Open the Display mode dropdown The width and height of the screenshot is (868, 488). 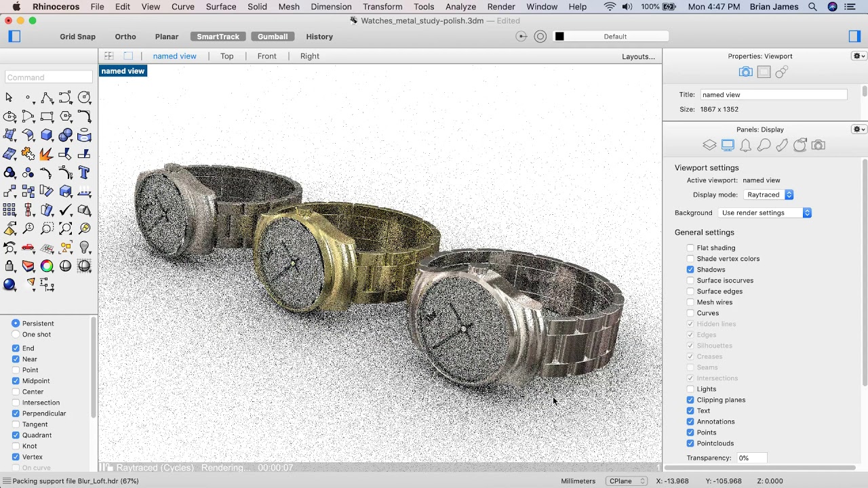768,195
